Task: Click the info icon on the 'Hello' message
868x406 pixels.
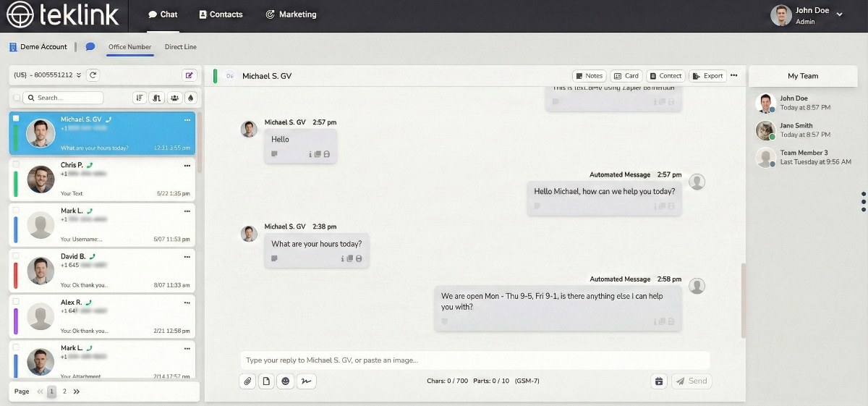Action: click(x=310, y=154)
